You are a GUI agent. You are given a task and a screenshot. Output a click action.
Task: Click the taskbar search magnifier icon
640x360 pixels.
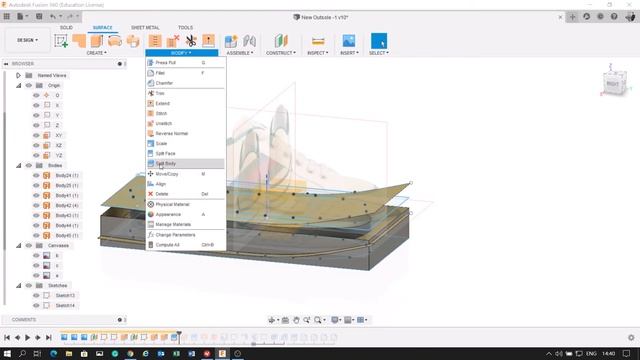22,353
